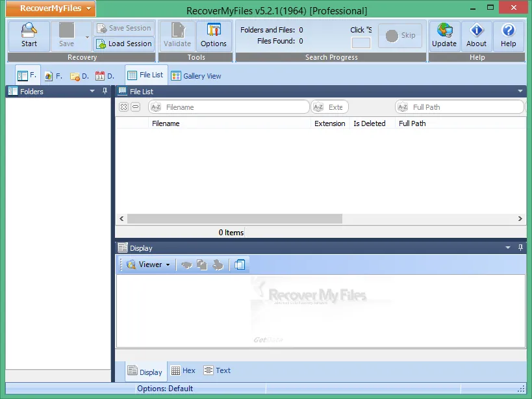532x399 pixels.
Task: Open the File List panel dropdown arrow
Action: [x=520, y=91]
